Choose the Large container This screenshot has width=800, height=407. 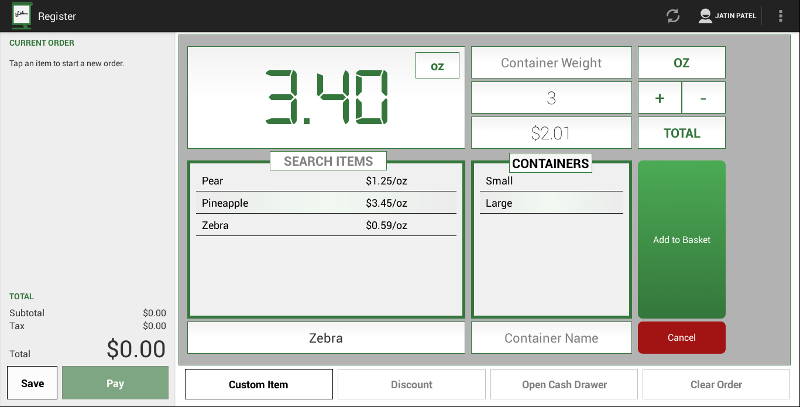pos(551,203)
